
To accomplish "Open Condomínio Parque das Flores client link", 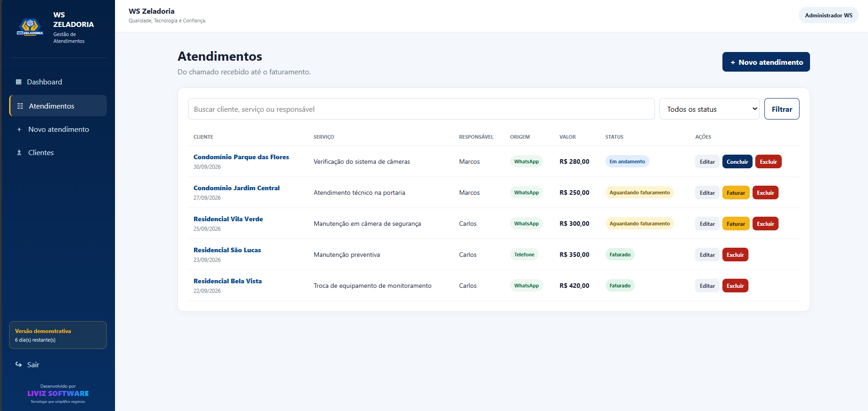I will click(x=241, y=157).
